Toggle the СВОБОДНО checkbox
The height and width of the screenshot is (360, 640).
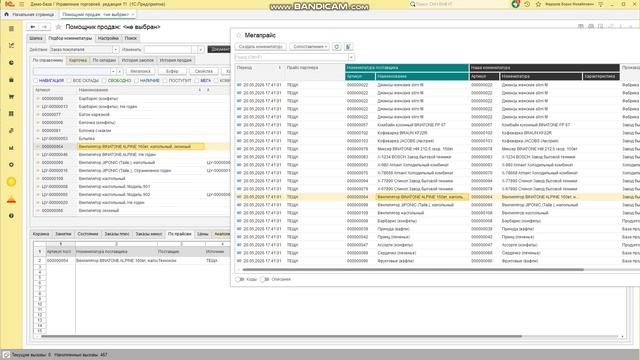coord(104,81)
